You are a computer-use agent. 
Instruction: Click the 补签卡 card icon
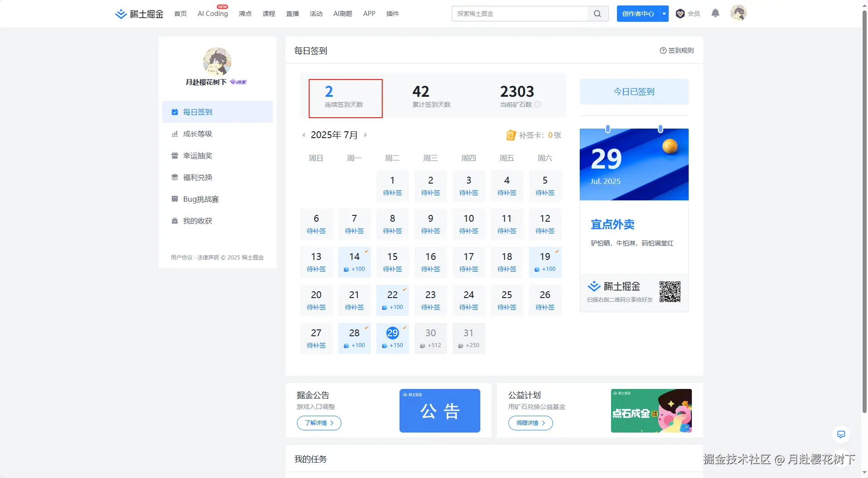510,135
